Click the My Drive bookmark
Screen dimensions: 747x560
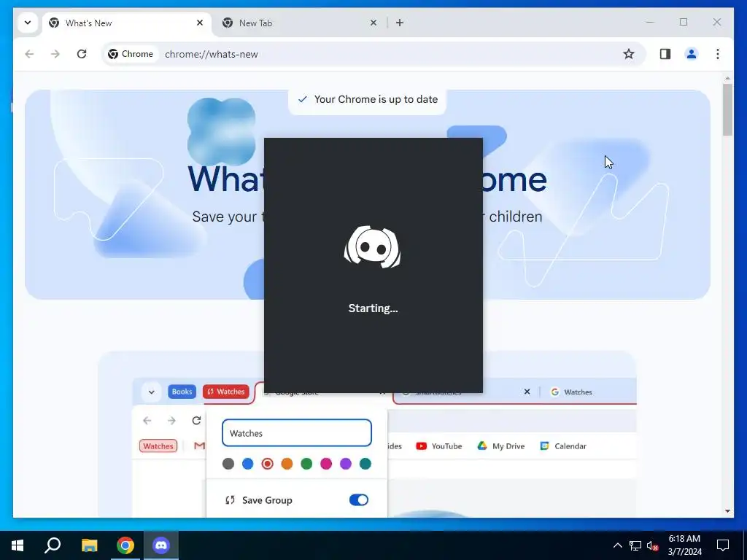(x=500, y=446)
